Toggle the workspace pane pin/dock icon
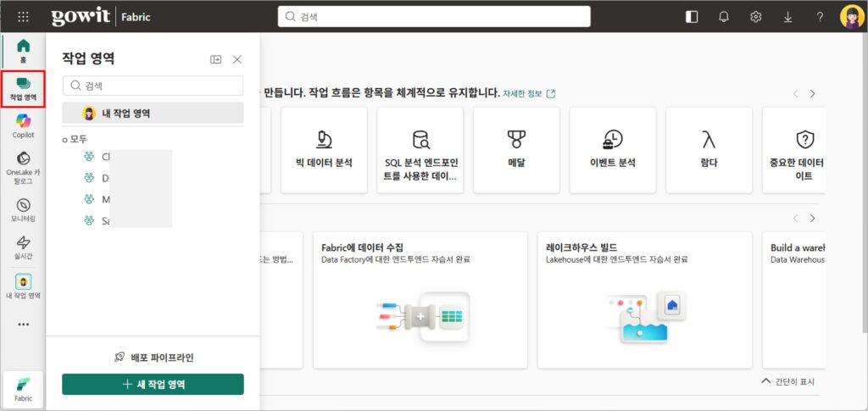 216,59
